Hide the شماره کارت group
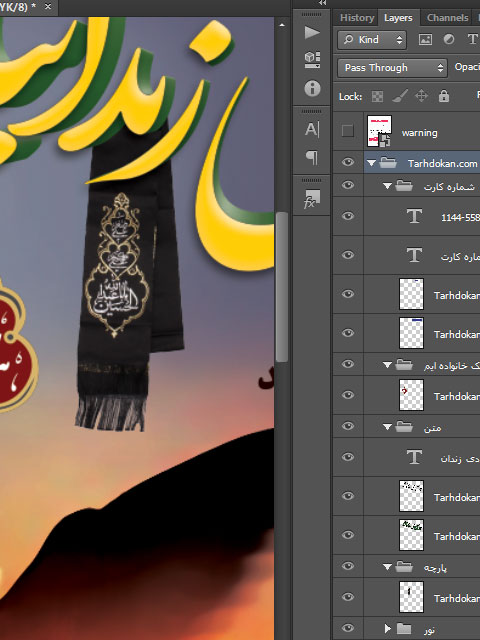 [348, 185]
